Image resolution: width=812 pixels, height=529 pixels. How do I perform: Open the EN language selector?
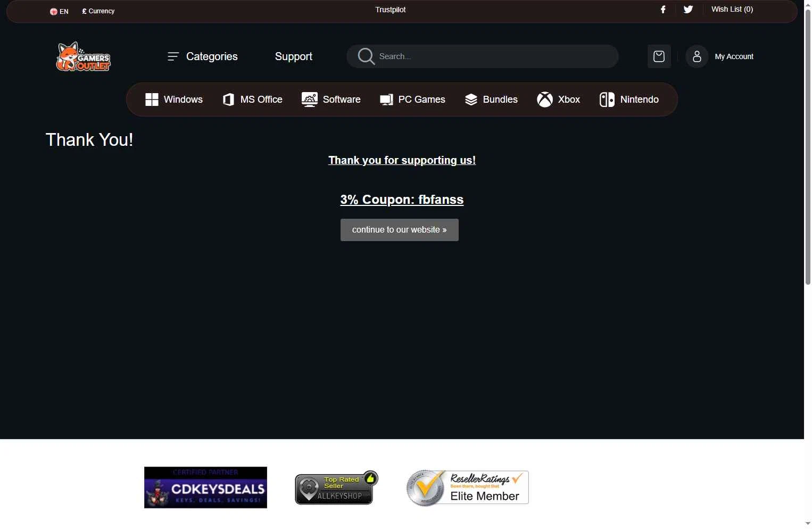coord(59,11)
